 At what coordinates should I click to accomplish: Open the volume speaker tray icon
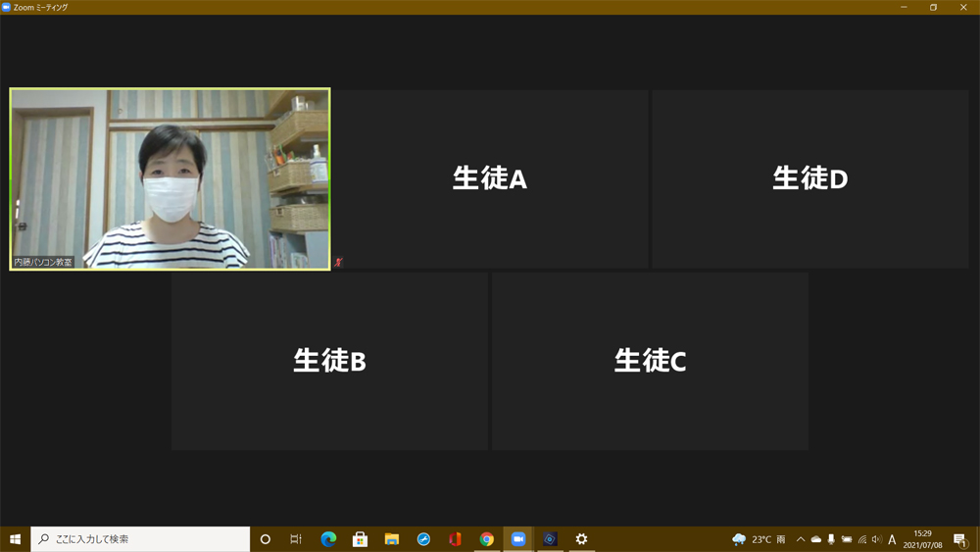(877, 539)
